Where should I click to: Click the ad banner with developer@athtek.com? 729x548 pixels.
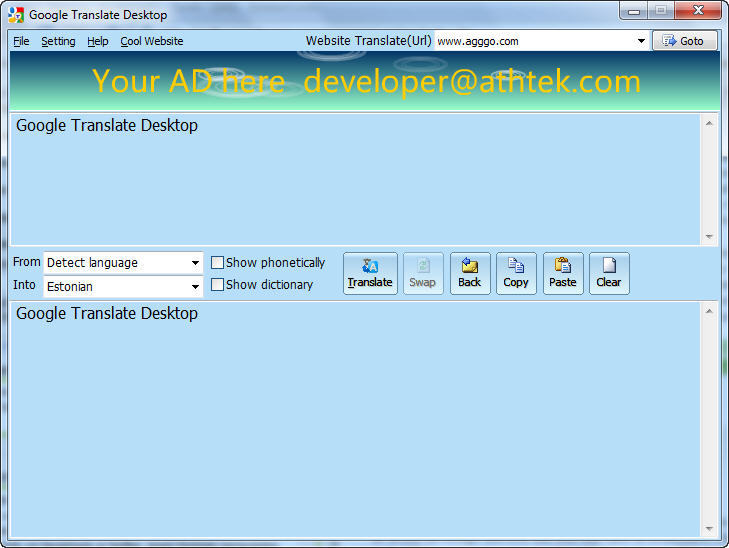(x=365, y=81)
